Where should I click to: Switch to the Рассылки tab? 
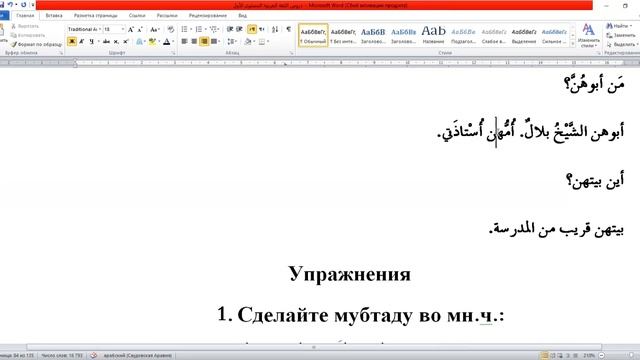[167, 16]
